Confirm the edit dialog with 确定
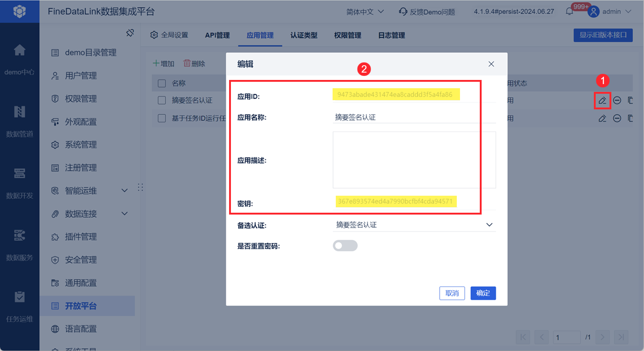644x351 pixels. point(483,293)
